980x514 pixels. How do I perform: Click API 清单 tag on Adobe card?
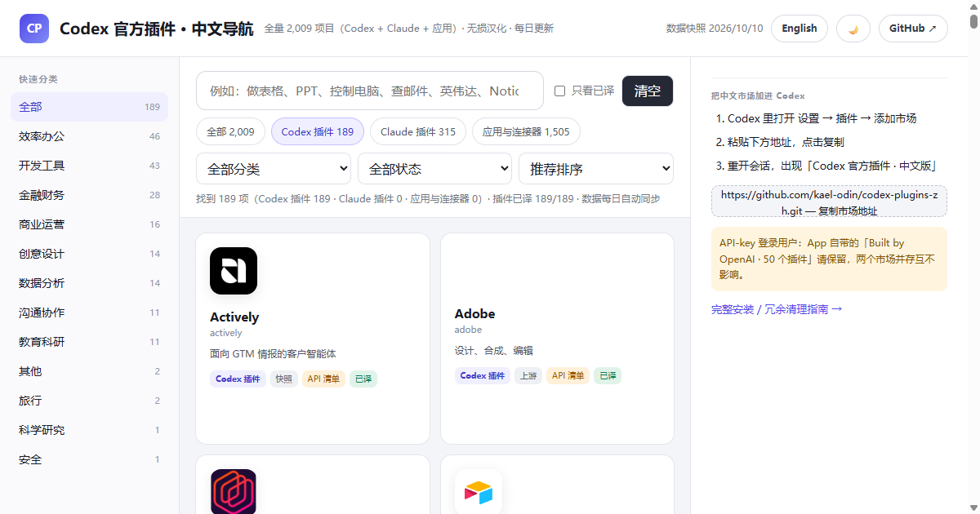(x=568, y=375)
